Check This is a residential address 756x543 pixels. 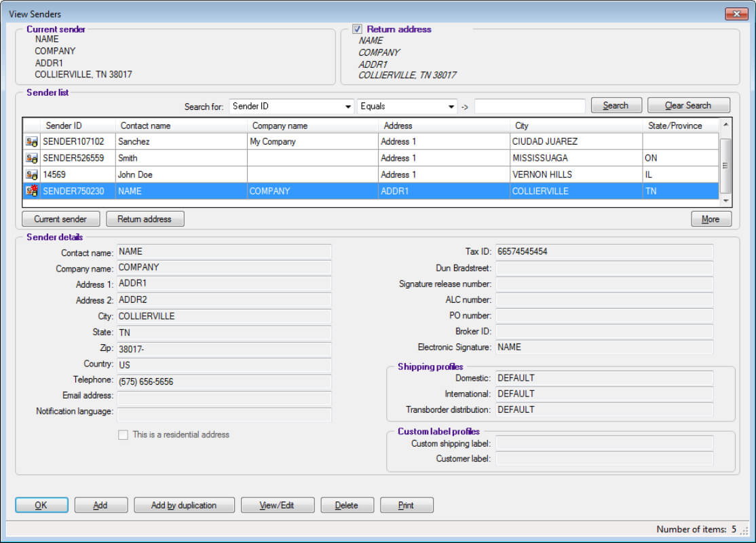click(124, 435)
